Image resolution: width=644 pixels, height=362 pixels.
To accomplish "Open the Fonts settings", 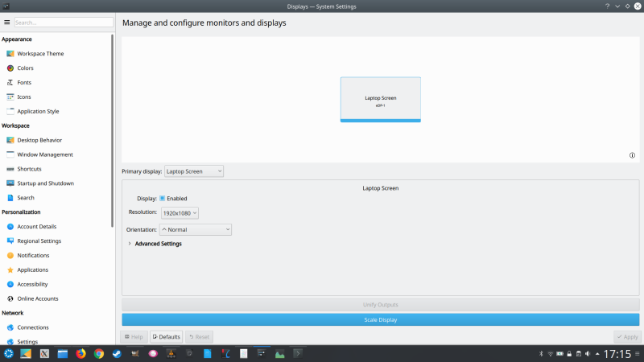I will point(24,83).
